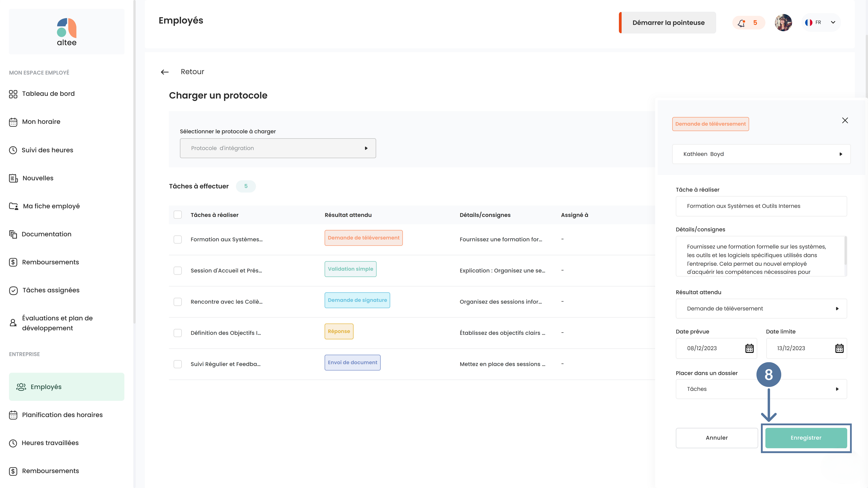Open the user profile avatar

tap(783, 23)
